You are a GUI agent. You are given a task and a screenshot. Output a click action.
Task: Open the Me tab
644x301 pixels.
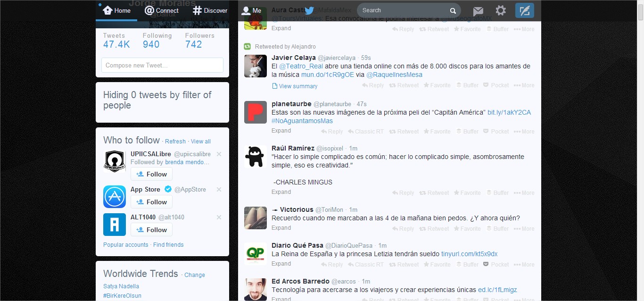point(251,10)
